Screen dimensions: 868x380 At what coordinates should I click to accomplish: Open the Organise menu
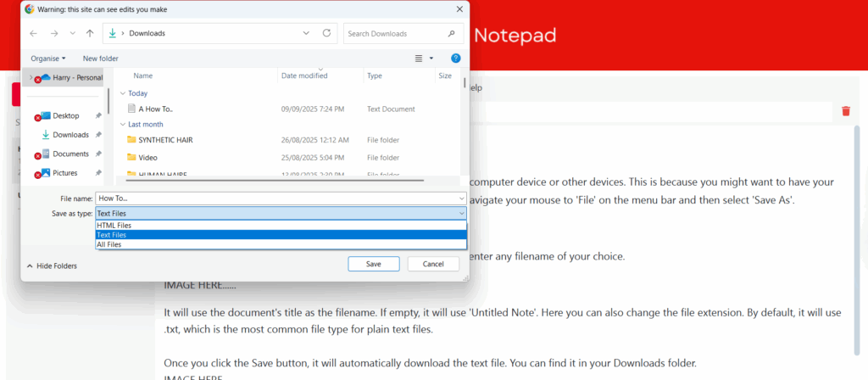(x=47, y=59)
